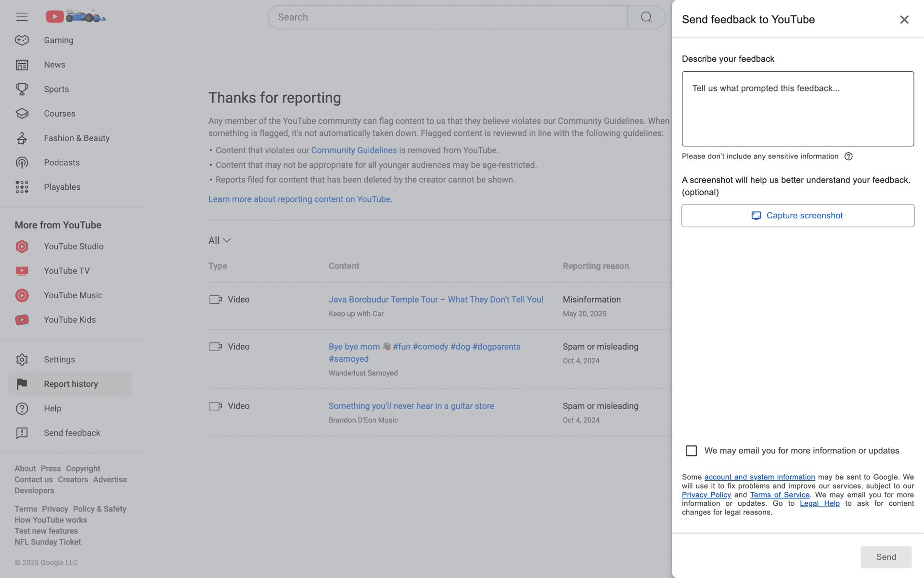This screenshot has height=578, width=924.
Task: Click the Sports trophy icon
Action: [22, 89]
